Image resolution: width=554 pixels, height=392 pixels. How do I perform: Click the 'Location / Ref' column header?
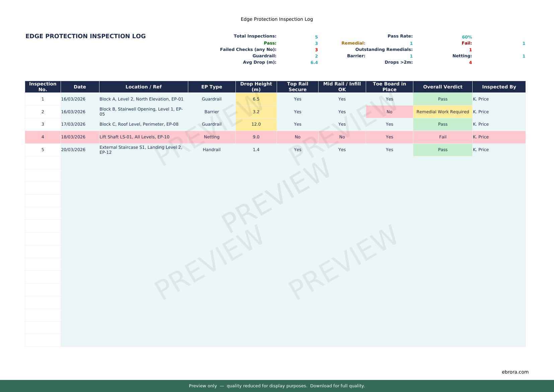click(143, 87)
